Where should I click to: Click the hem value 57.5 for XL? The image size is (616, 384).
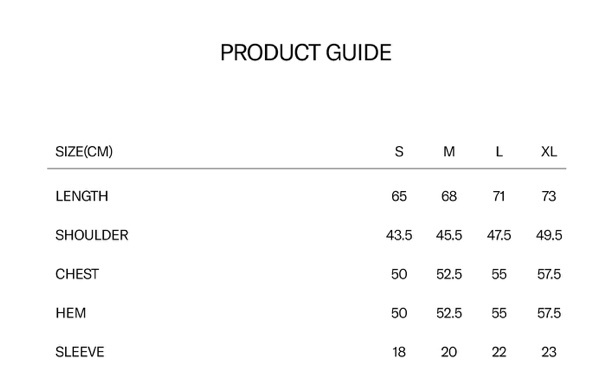coord(549,313)
